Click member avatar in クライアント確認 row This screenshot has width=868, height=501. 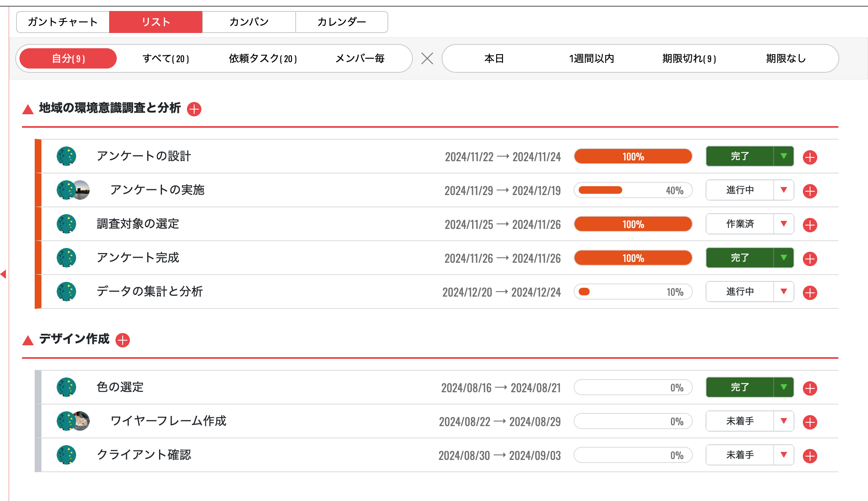click(x=66, y=455)
